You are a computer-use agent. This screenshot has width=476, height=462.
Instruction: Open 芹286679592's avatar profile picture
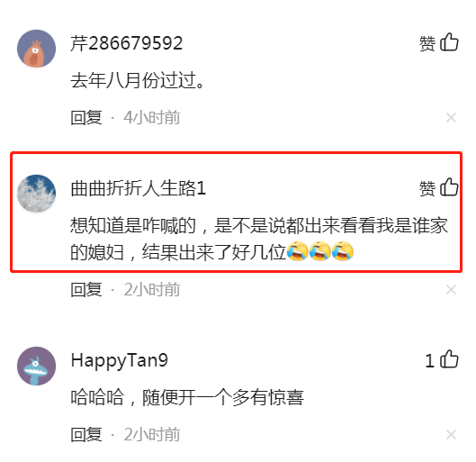[x=36, y=49]
